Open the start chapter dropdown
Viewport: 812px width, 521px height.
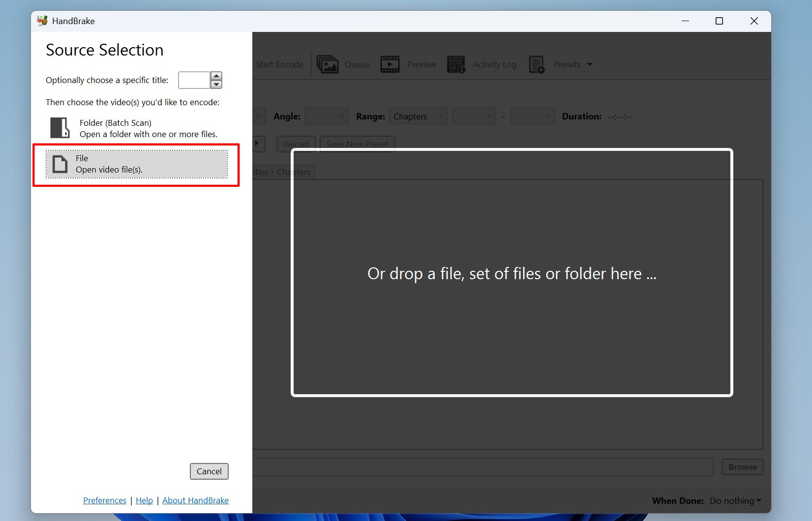(474, 116)
